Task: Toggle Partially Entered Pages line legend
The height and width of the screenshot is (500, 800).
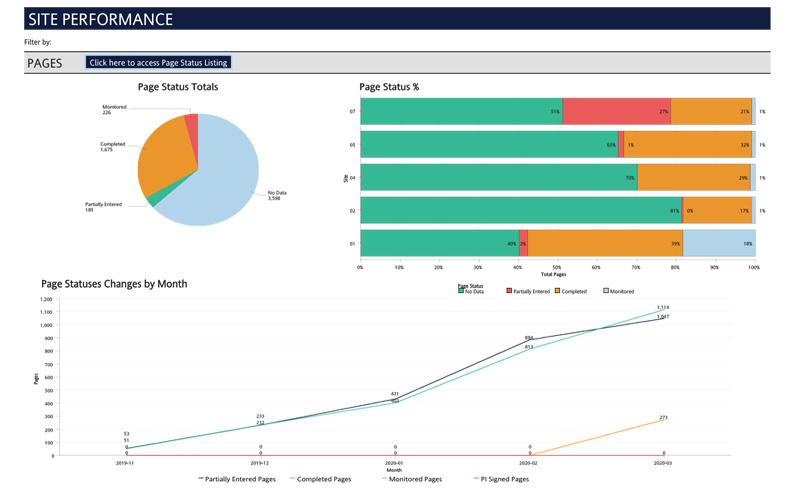Action: (237, 479)
